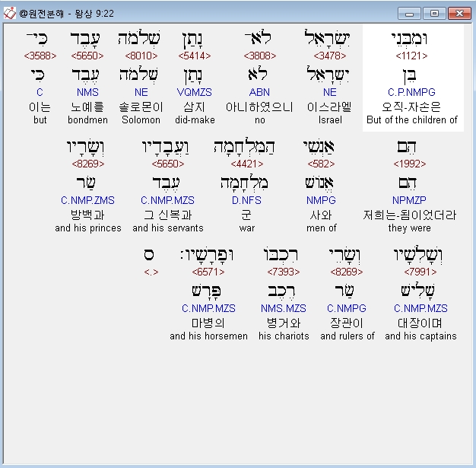
Task: Click parsing code NPMZP
Action: coord(409,201)
